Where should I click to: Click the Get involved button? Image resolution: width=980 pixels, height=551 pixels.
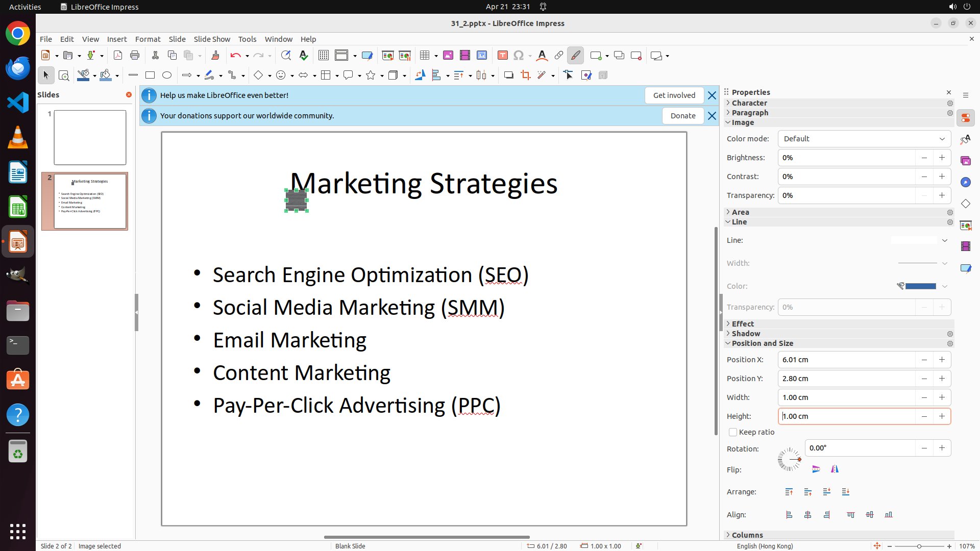tap(674, 95)
